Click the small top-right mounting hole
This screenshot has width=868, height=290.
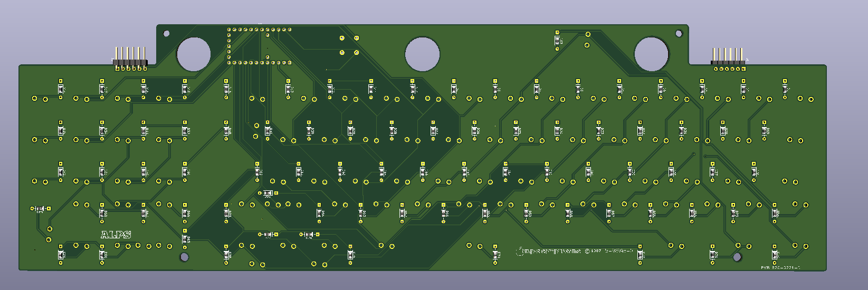click(x=679, y=34)
